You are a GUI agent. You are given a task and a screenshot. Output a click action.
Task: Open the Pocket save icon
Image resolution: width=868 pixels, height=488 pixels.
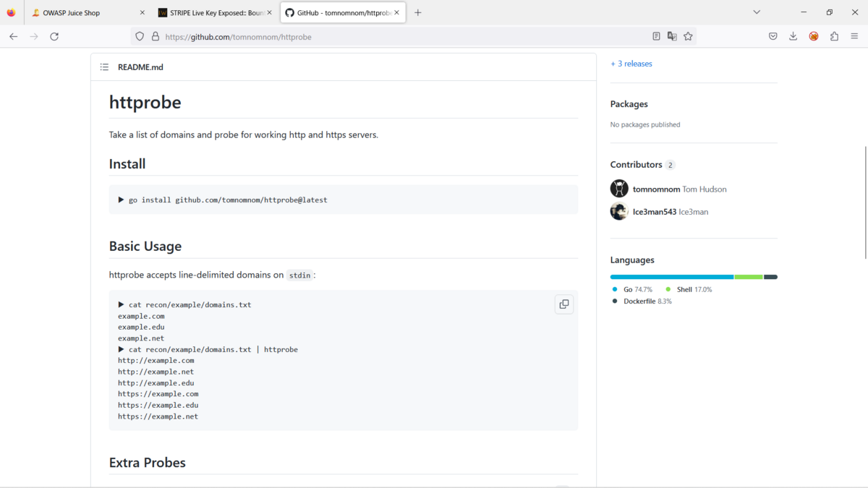point(773,36)
